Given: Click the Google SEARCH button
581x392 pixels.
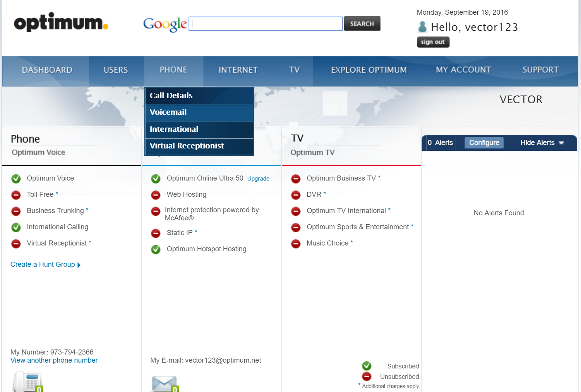Looking at the screenshot, I should (362, 24).
